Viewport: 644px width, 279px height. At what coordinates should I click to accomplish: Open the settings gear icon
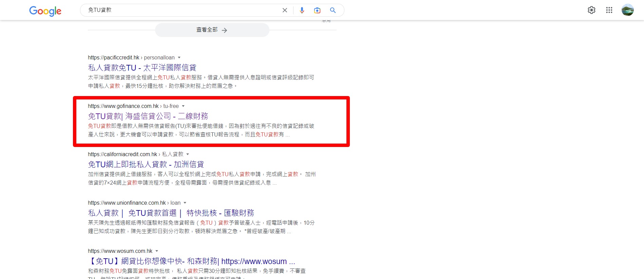pos(591,10)
